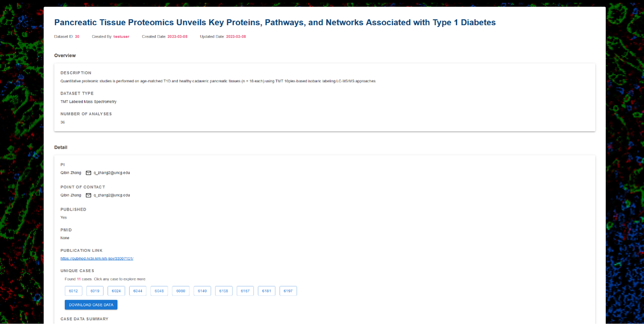Screen dimensions: 644x326
Task: Open the Point of Contact email address
Action: 112,195
